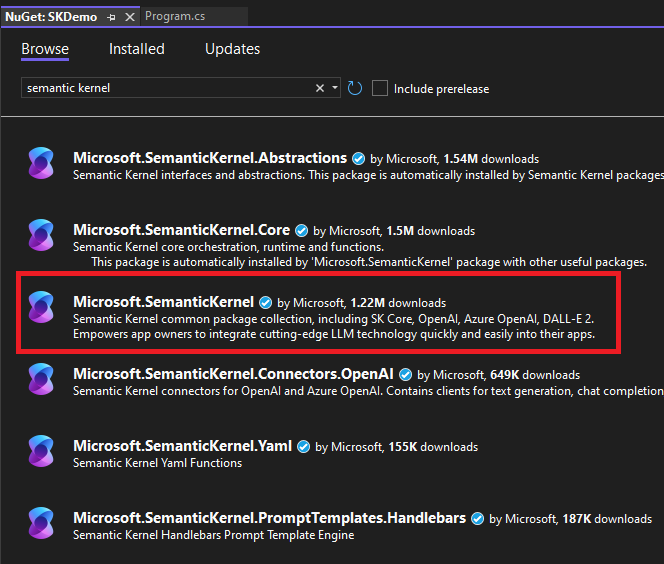Click verified badge beside Connectors.OpenAI
The height and width of the screenshot is (564, 664).
pyautogui.click(x=405, y=375)
